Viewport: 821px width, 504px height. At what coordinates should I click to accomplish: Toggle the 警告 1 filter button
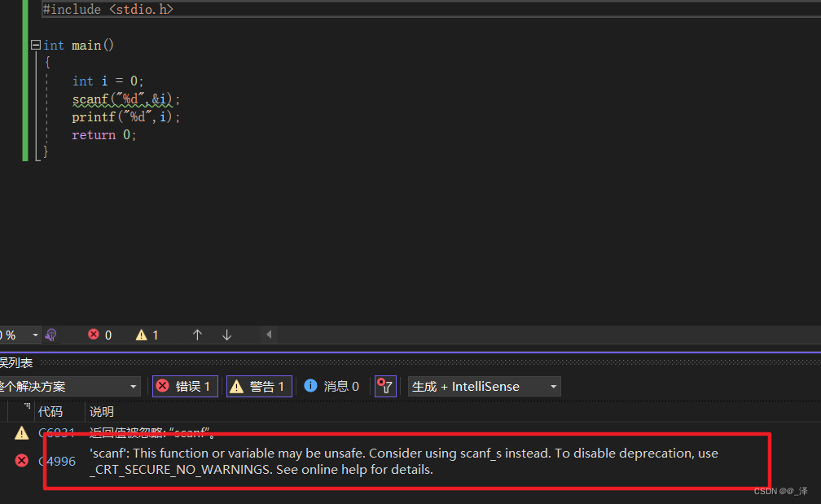tap(258, 386)
